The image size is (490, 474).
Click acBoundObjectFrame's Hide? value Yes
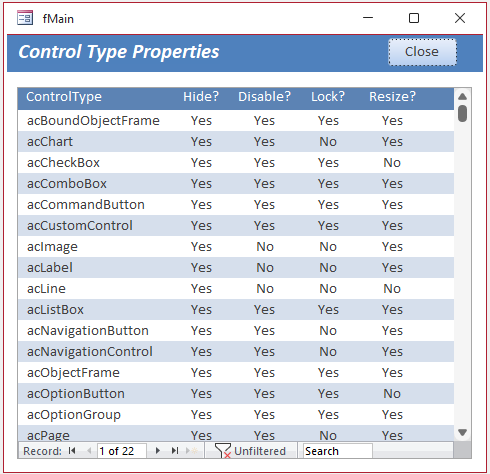(x=201, y=121)
